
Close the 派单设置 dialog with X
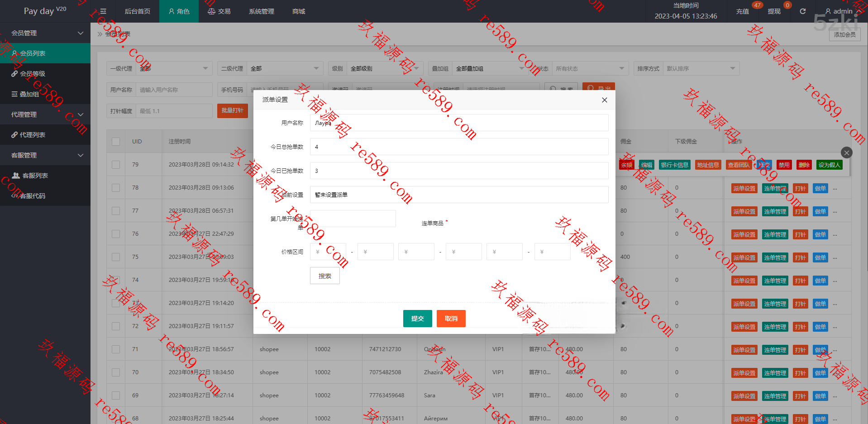[x=604, y=100]
